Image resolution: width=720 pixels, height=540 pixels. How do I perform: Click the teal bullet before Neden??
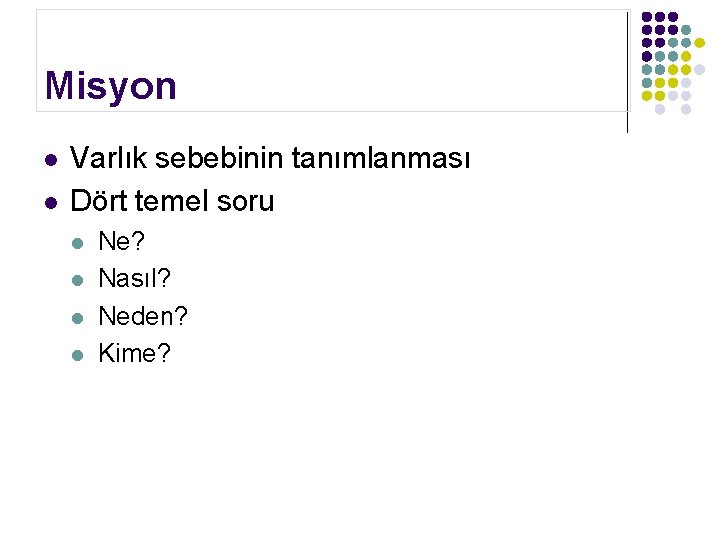click(x=76, y=317)
